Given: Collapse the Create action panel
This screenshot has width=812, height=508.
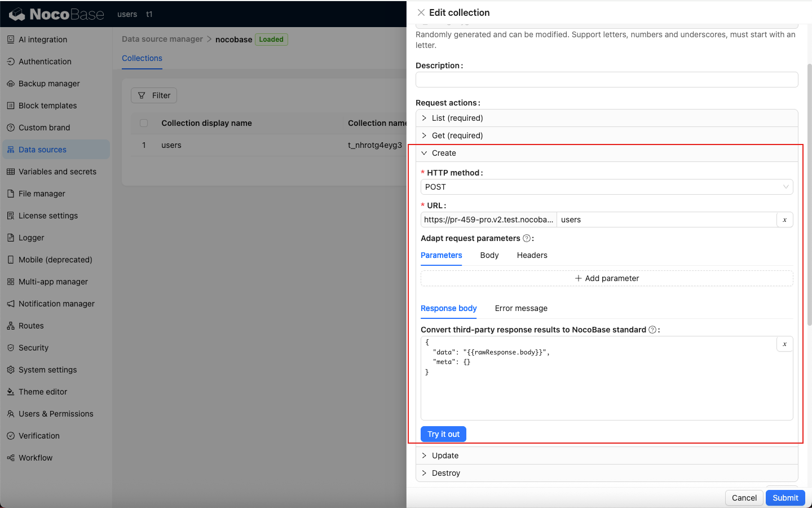Looking at the screenshot, I should click(x=444, y=153).
